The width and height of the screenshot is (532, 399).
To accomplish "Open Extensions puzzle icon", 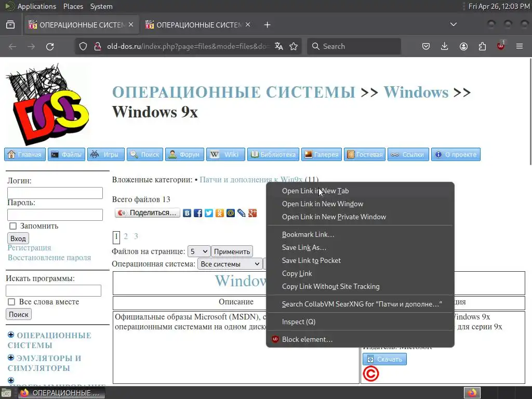I will [482, 46].
